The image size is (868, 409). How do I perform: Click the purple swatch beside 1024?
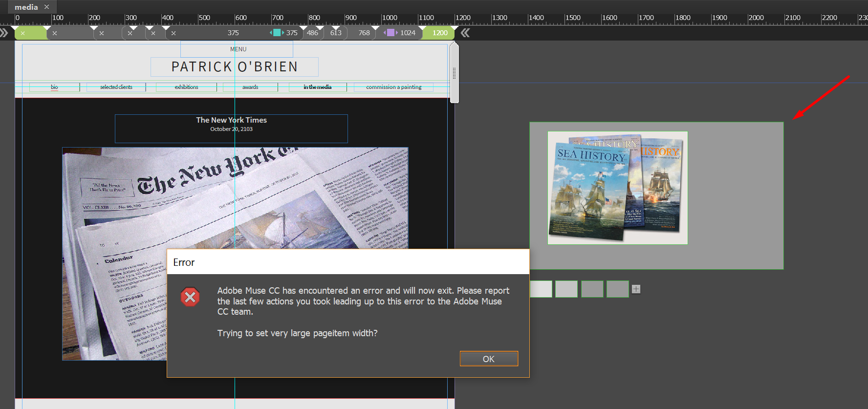(x=391, y=33)
